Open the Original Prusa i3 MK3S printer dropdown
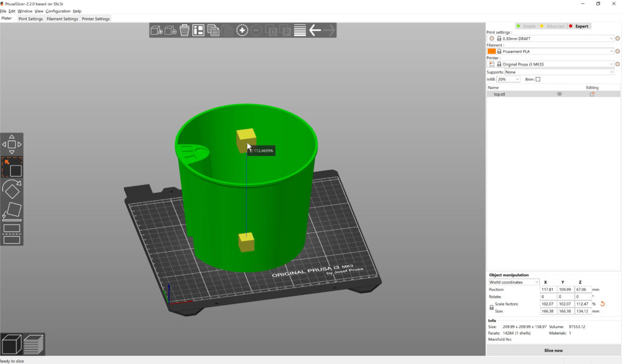This screenshot has height=364, width=622. 550,64
